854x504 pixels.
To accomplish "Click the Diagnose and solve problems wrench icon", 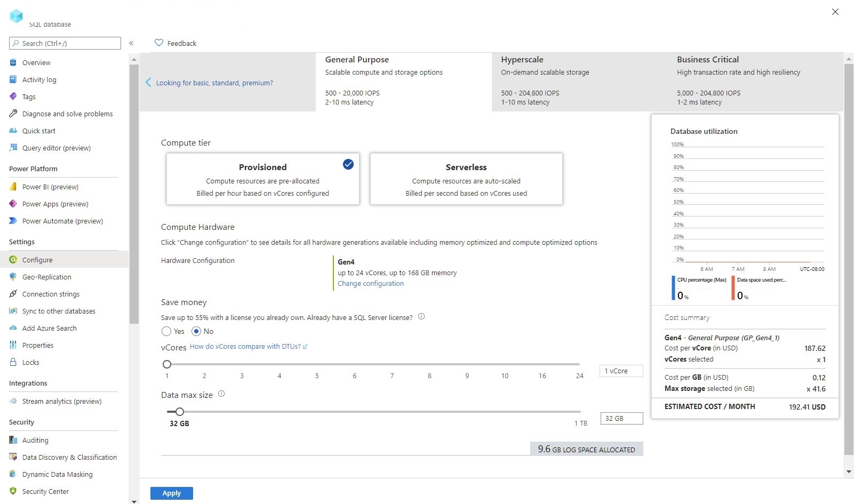I will click(13, 114).
